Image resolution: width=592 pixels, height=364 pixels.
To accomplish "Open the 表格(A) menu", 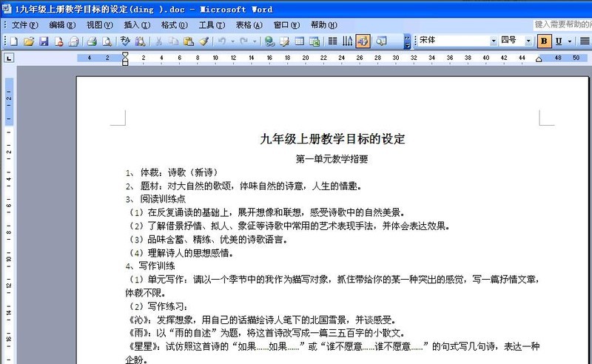I will point(249,25).
